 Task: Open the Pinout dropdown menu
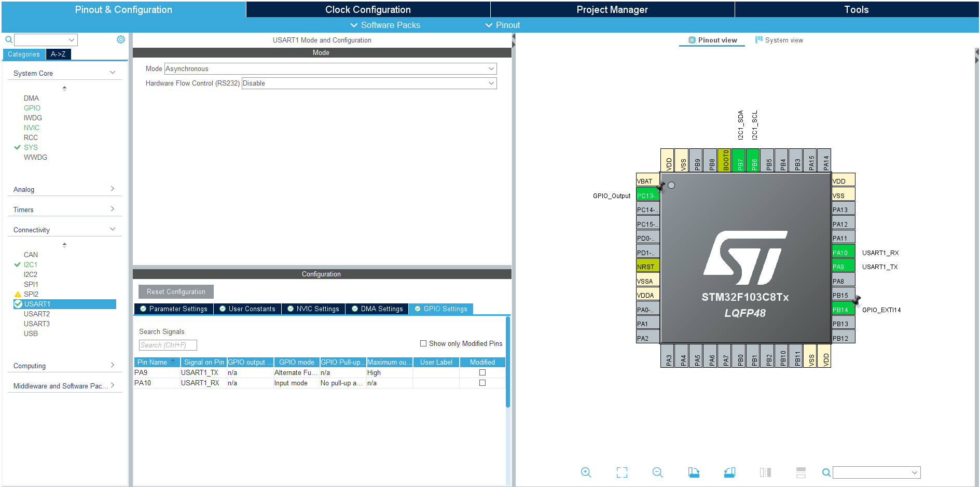click(x=502, y=25)
